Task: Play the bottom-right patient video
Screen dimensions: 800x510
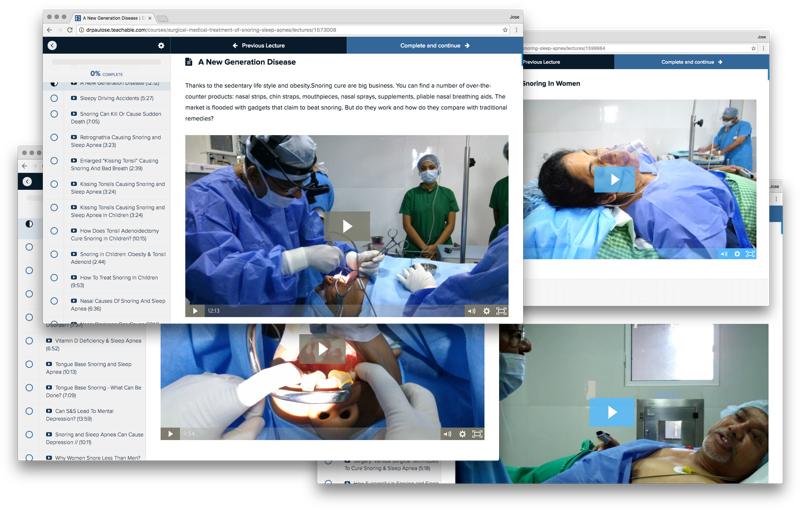Action: tap(612, 412)
